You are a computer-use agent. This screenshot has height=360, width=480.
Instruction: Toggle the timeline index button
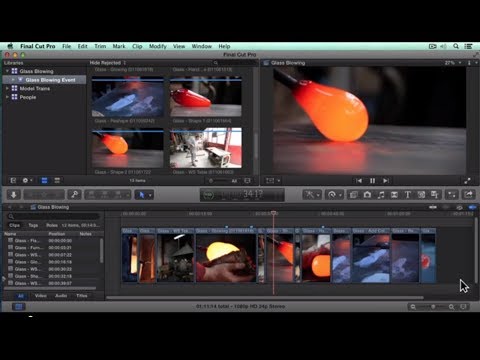pyautogui.click(x=19, y=306)
